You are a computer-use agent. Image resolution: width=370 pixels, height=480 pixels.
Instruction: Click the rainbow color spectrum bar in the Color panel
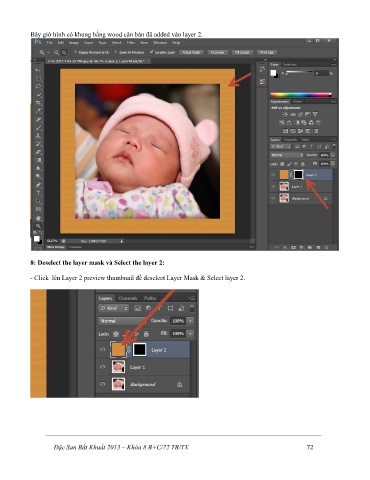pyautogui.click(x=301, y=95)
